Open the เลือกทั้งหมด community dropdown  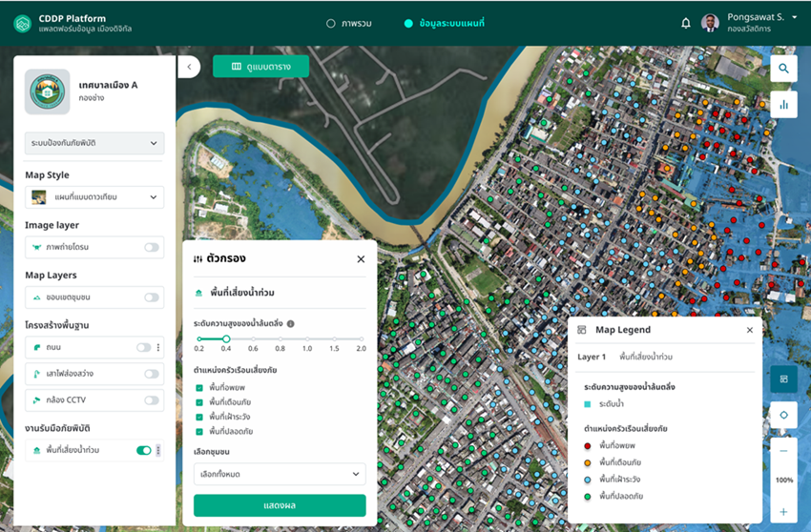click(x=280, y=474)
